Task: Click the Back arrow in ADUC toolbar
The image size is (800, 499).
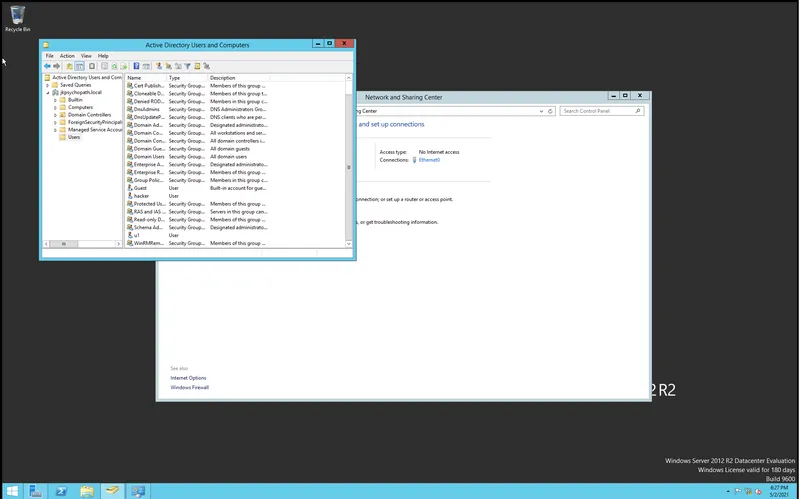Action: [47, 66]
